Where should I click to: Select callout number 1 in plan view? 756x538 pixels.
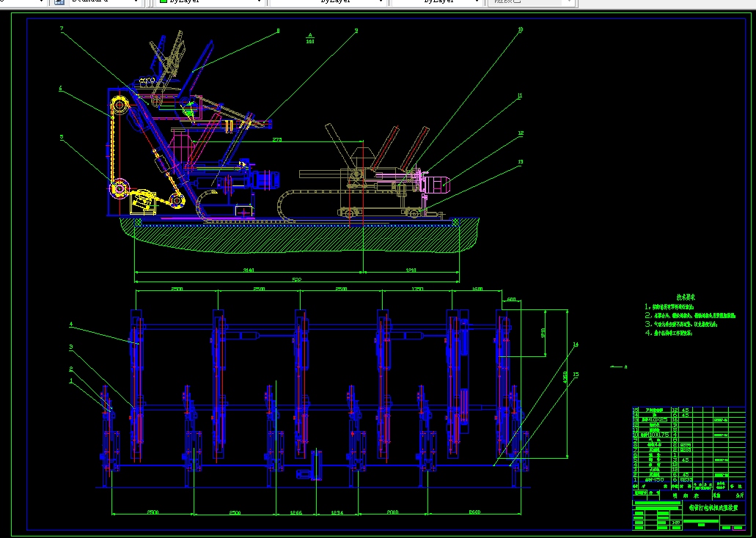tap(71, 381)
